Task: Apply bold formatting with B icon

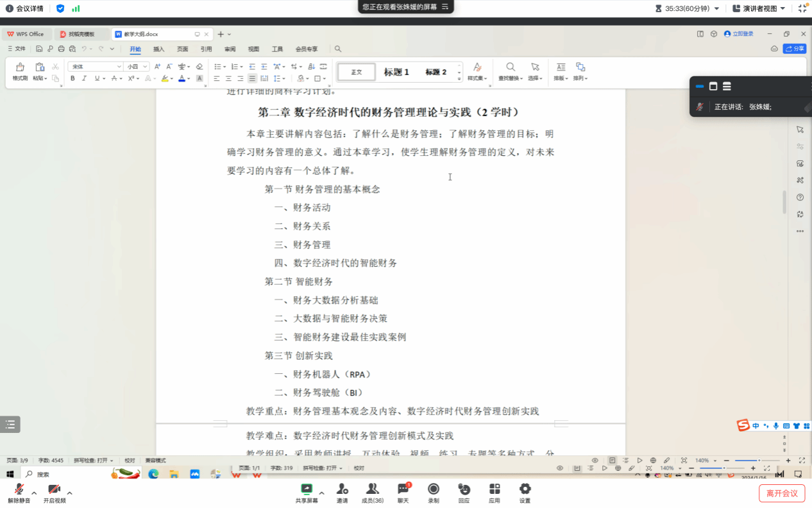Action: tap(72, 78)
